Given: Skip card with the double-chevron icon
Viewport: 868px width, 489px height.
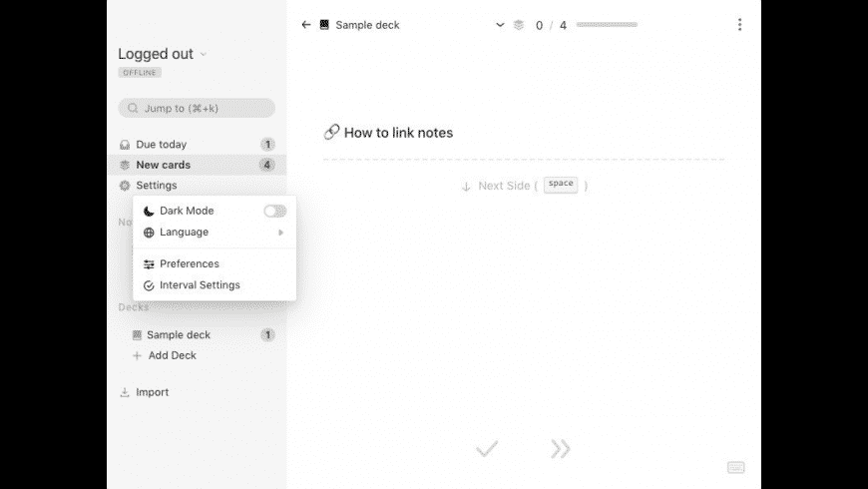Looking at the screenshot, I should 561,448.
